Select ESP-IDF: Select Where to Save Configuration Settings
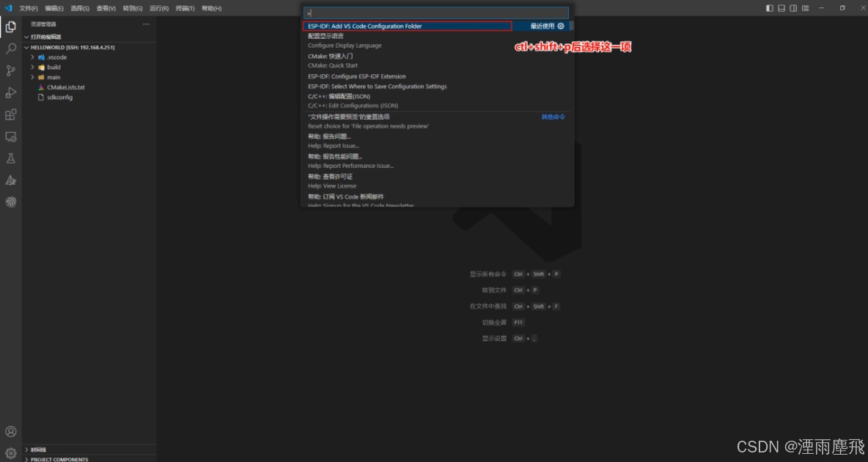Viewport: 868px width, 462px height. tap(437, 87)
